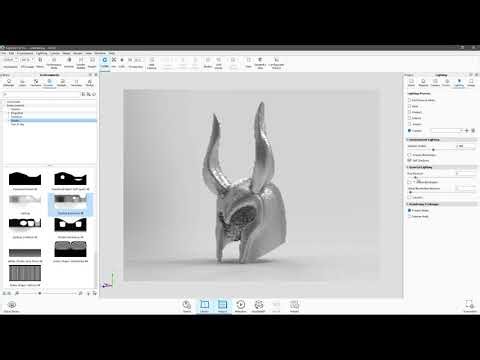480x360 pixels.
Task: Launch the Configurator Wizard
Action: click(x=277, y=63)
